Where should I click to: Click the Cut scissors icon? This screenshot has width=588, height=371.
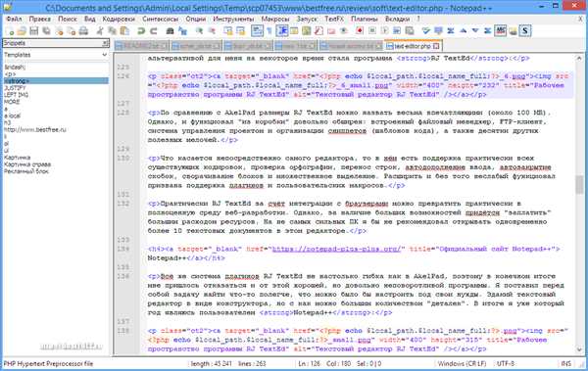pos(100,31)
